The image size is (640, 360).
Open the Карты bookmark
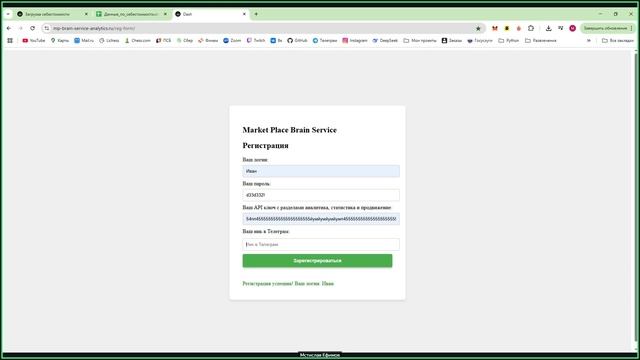(x=60, y=40)
